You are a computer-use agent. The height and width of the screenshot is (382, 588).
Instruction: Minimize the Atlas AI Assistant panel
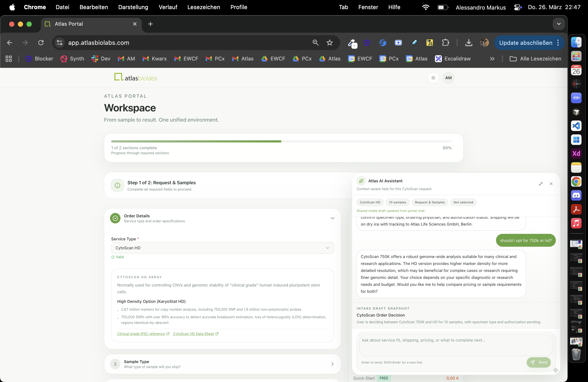(541, 184)
